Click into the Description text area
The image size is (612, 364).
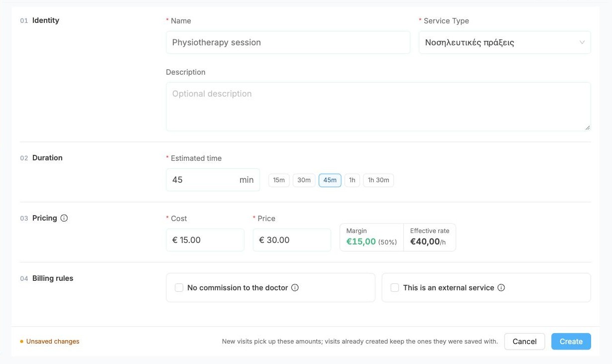378,107
